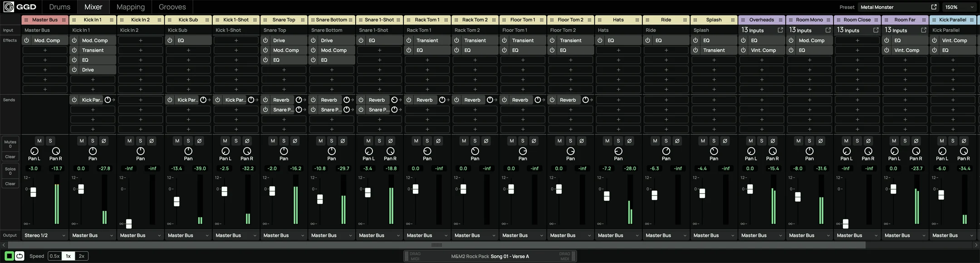Open the Grooves tab
This screenshot has width=980, height=263.
(172, 7)
